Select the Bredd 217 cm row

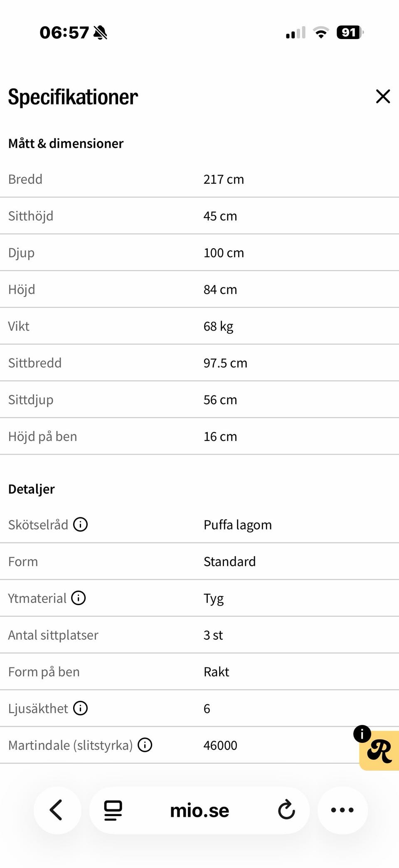point(199,179)
